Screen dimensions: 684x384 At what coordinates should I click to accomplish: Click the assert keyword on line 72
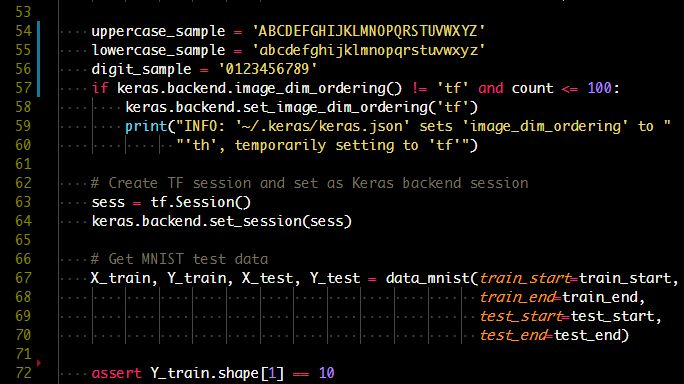tap(116, 373)
